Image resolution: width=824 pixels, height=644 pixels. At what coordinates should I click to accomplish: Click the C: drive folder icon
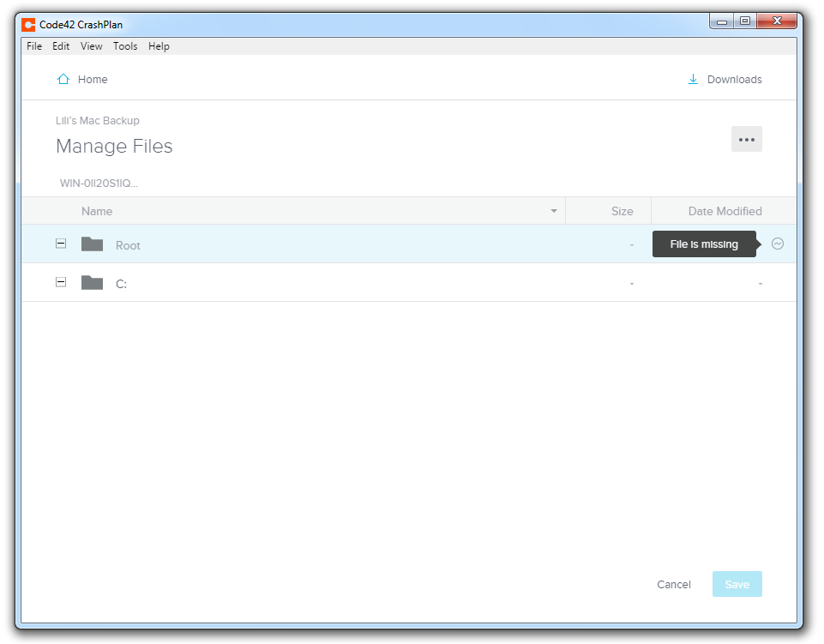[92, 283]
